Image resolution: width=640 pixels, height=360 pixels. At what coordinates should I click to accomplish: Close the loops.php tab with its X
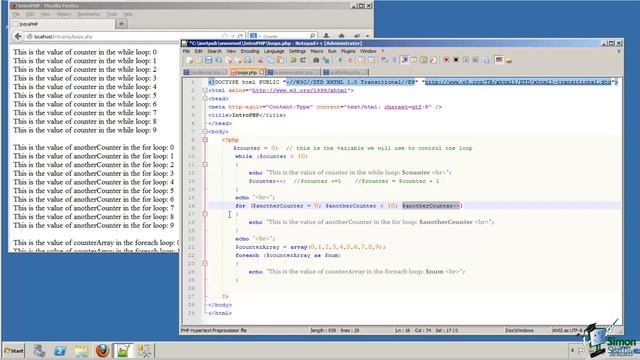[262, 72]
